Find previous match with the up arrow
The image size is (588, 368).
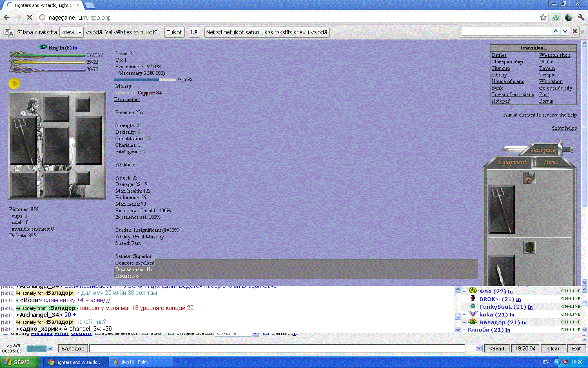click(556, 31)
